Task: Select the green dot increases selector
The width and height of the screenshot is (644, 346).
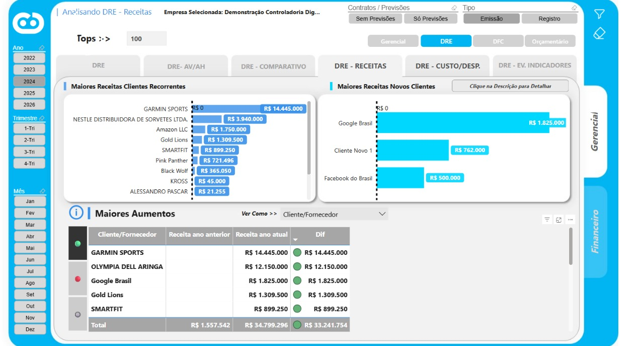Action: click(77, 244)
